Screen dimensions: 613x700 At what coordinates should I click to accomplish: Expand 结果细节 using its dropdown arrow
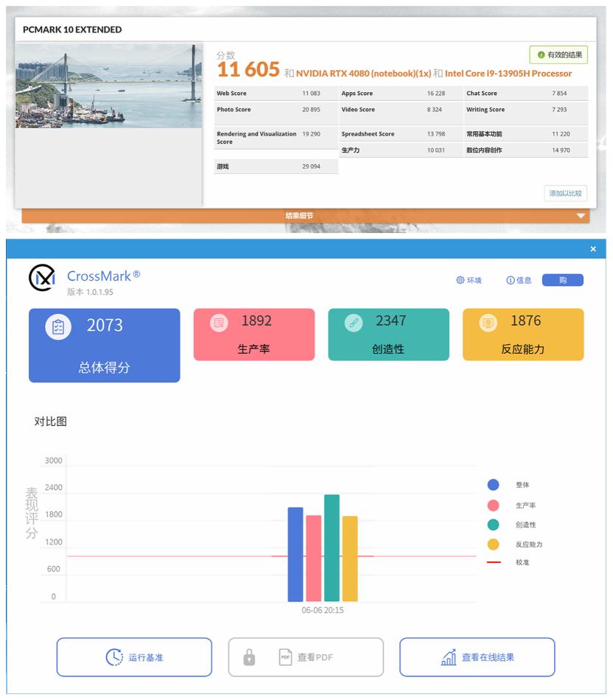[581, 215]
